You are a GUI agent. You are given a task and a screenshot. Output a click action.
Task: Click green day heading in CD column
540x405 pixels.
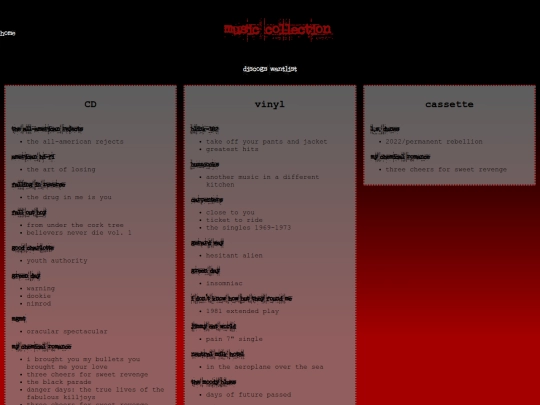(26, 276)
